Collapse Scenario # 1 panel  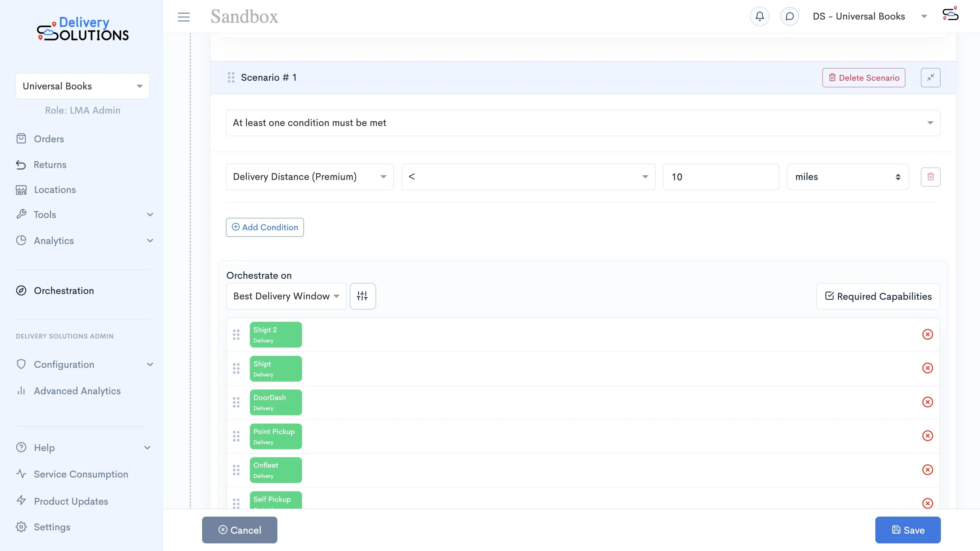tap(930, 77)
